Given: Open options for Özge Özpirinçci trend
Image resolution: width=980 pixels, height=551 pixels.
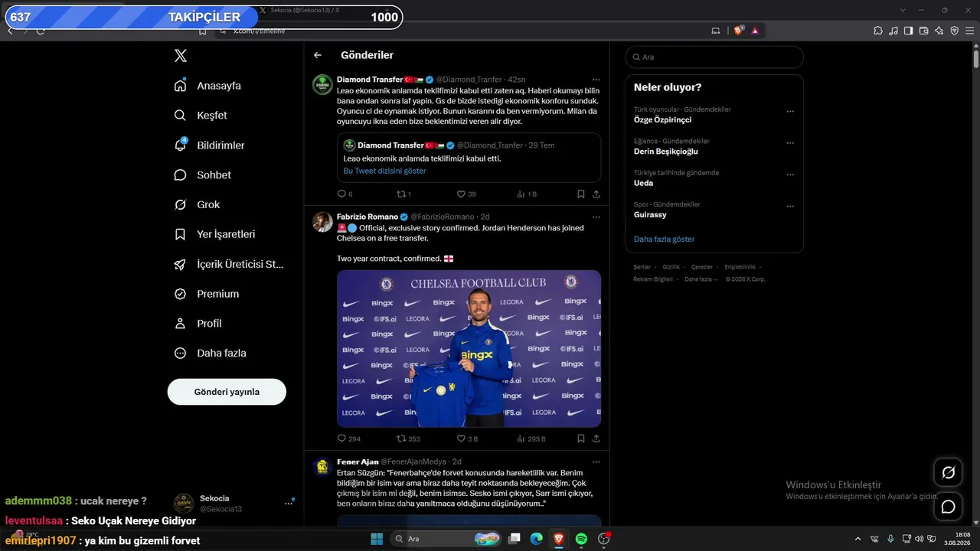Looking at the screenshot, I should click(790, 112).
